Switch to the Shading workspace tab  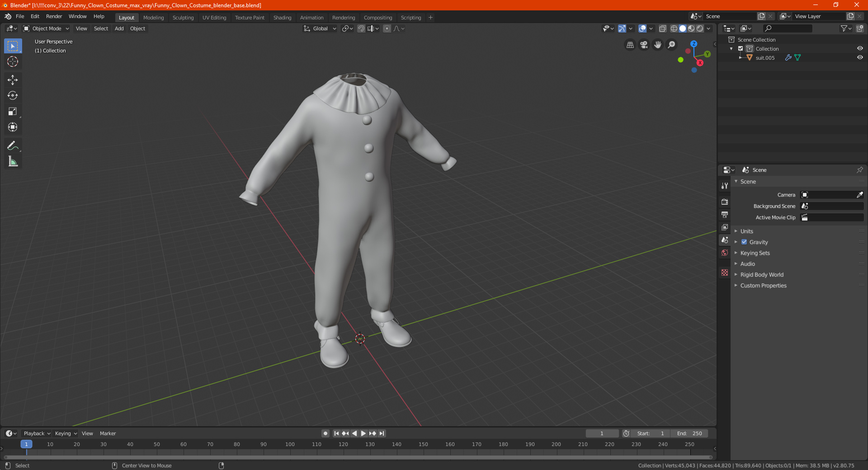click(x=282, y=18)
